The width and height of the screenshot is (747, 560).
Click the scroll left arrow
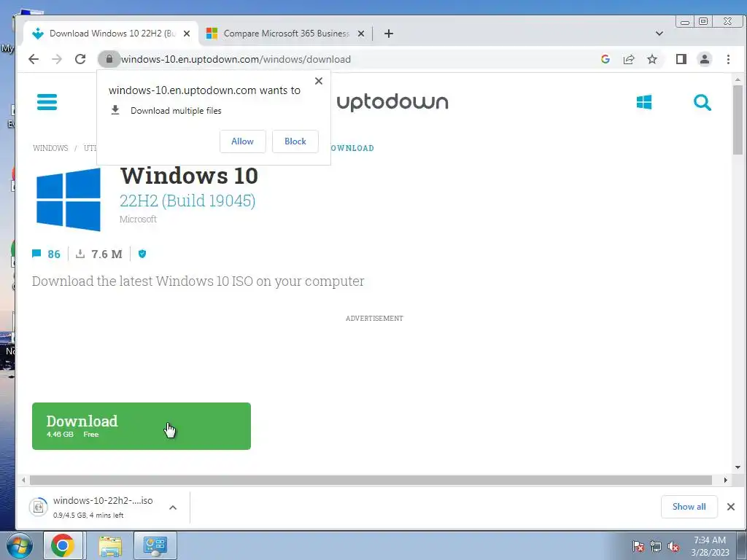[23, 480]
